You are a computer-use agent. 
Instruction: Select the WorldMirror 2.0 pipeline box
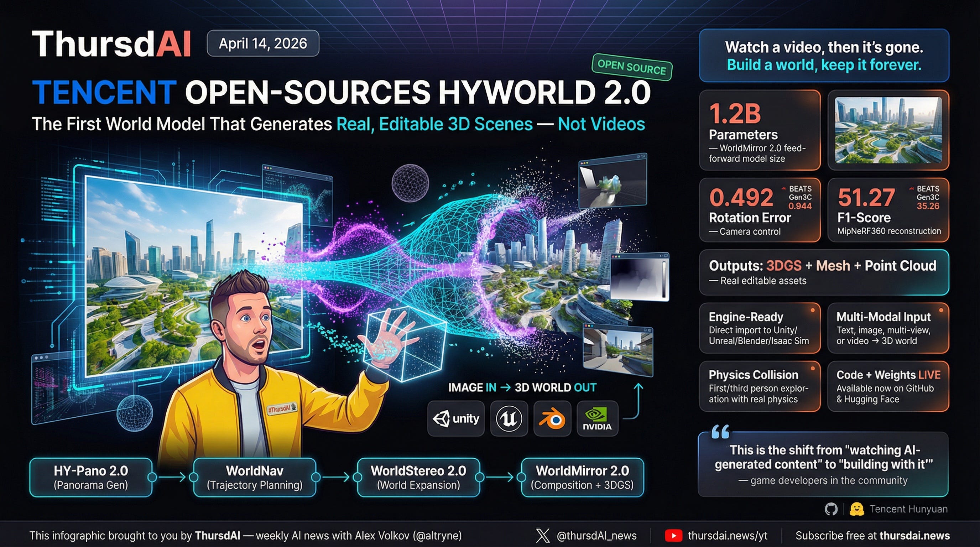[582, 477]
